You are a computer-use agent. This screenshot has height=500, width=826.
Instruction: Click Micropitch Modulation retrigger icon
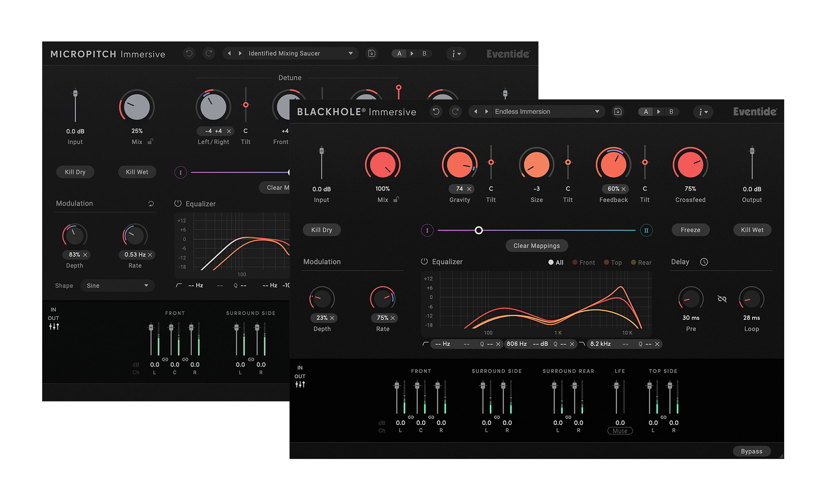coord(151,203)
